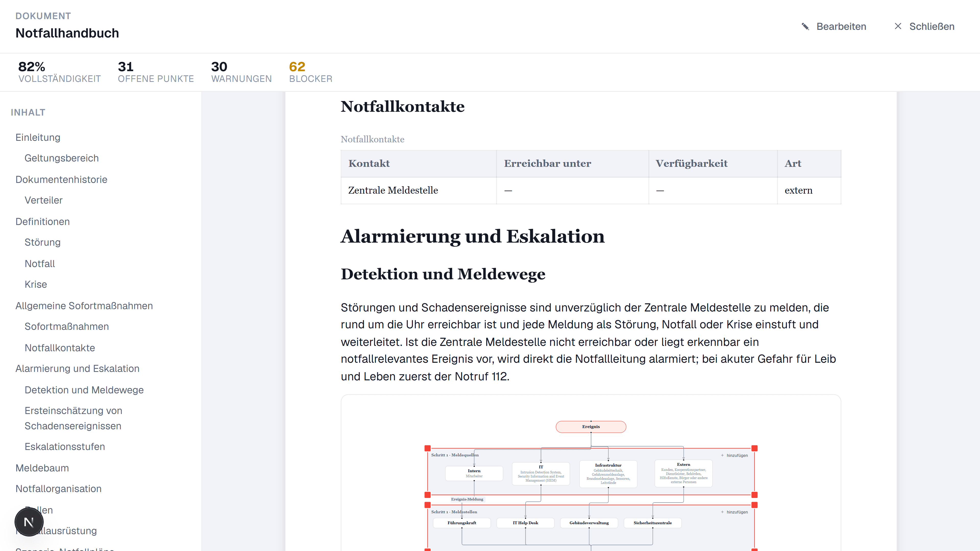Select the Sofortmaßnahmen subsection

67,326
